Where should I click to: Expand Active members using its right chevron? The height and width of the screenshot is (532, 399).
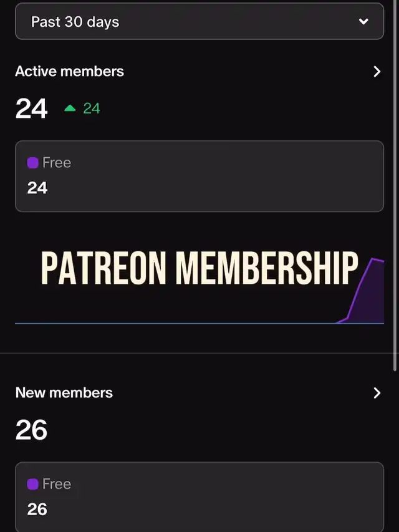click(x=377, y=72)
